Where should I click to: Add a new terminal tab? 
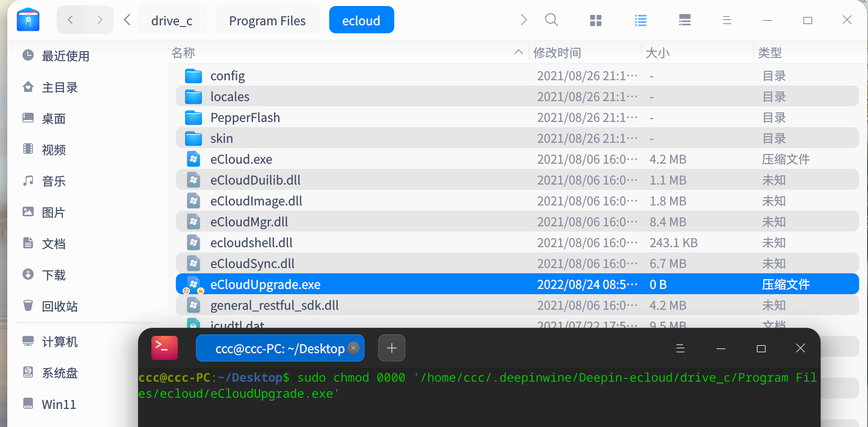click(x=392, y=348)
